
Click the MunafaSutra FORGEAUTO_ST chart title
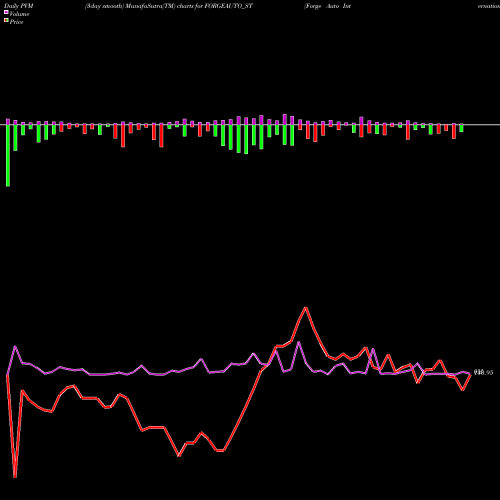pyautogui.click(x=169, y=6)
